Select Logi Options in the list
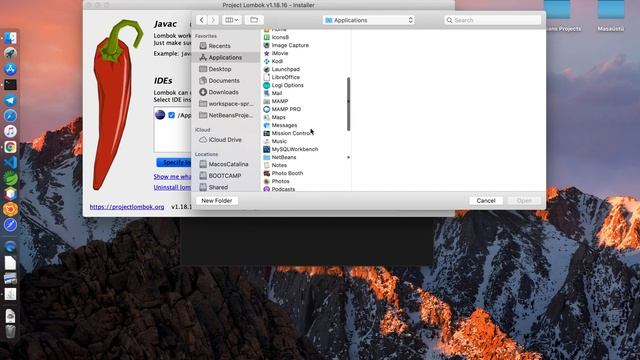The height and width of the screenshot is (360, 640). point(305,85)
